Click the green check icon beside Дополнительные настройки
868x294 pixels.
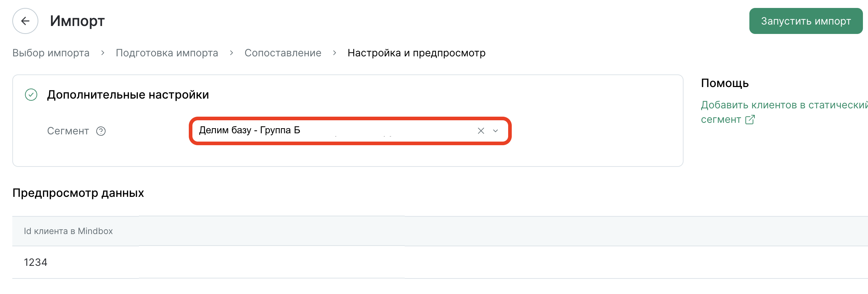coord(31,95)
